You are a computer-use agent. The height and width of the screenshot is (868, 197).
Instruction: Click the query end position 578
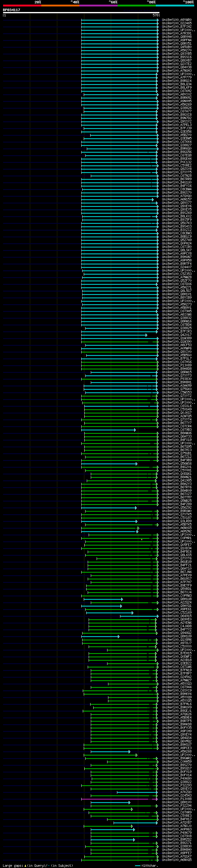(x=155, y=15)
